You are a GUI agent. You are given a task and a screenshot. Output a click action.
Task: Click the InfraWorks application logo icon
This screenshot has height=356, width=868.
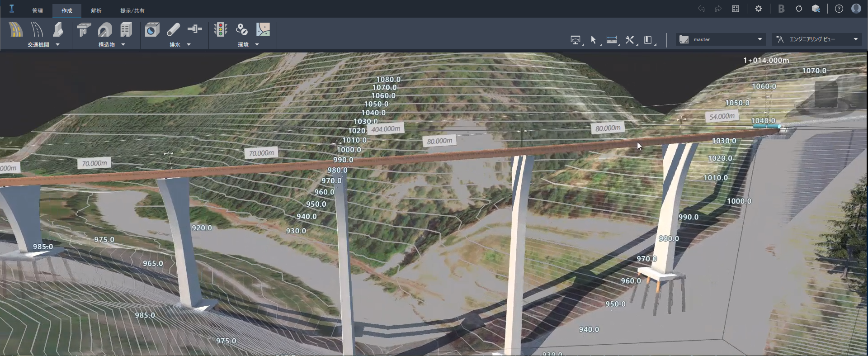[x=12, y=9]
